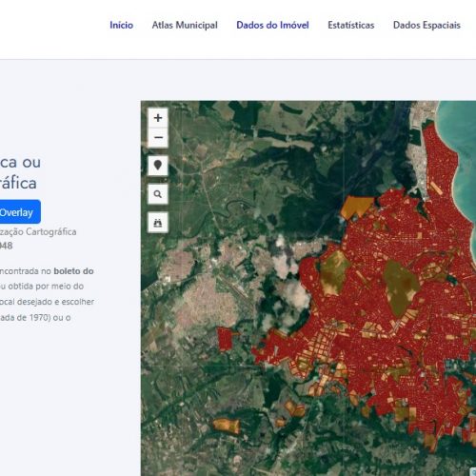
Task: Click the small orange parcel at map's lower left
Action: 227,426
